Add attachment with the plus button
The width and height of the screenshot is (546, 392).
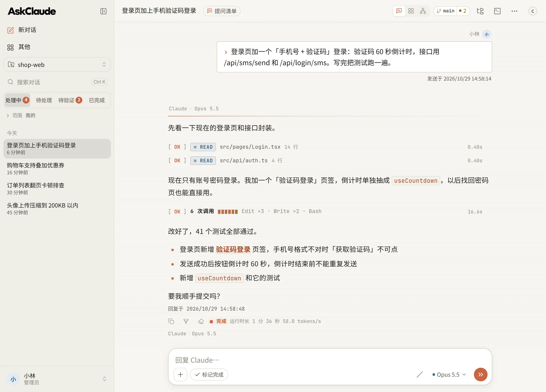click(x=180, y=375)
